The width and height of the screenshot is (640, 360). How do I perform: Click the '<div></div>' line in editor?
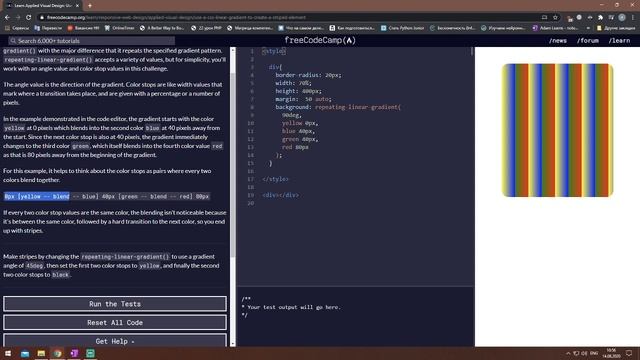pos(280,195)
